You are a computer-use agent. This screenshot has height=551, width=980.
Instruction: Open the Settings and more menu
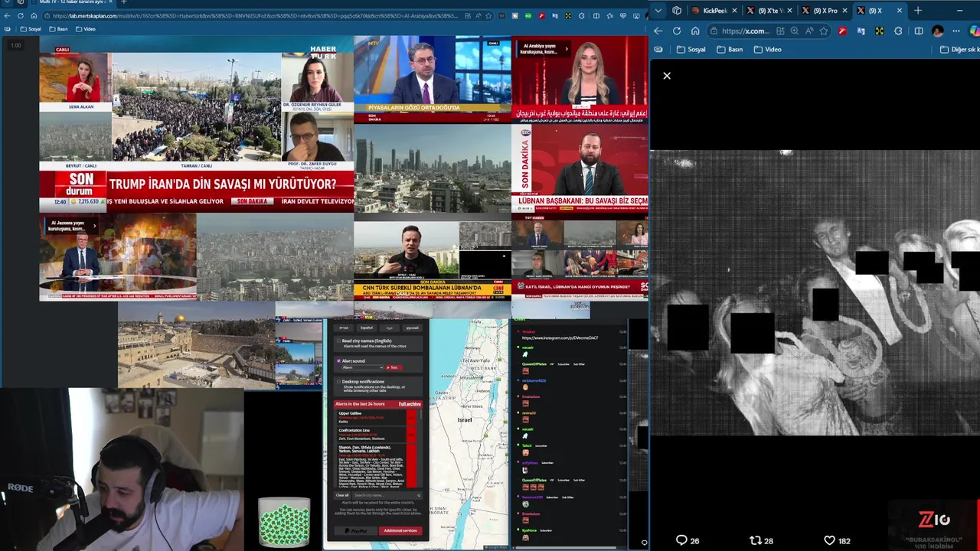956,31
